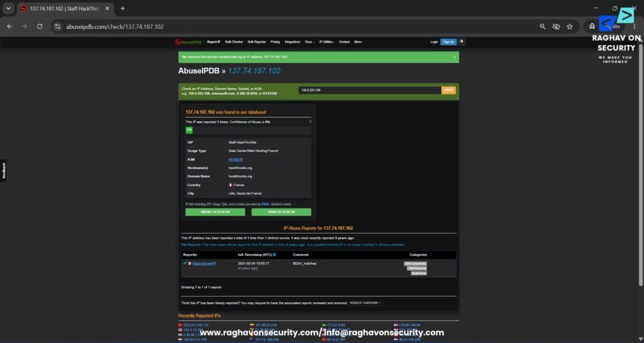
Task: Go to the Pricing page
Action: click(x=275, y=42)
